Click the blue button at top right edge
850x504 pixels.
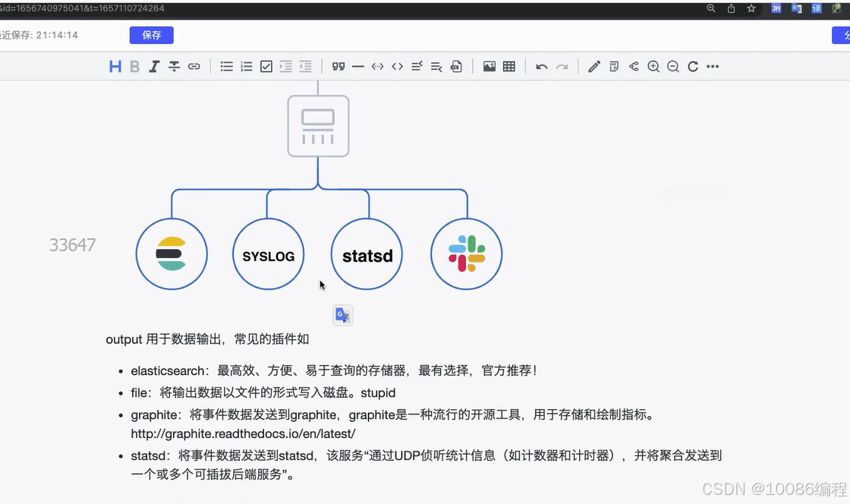[841, 35]
